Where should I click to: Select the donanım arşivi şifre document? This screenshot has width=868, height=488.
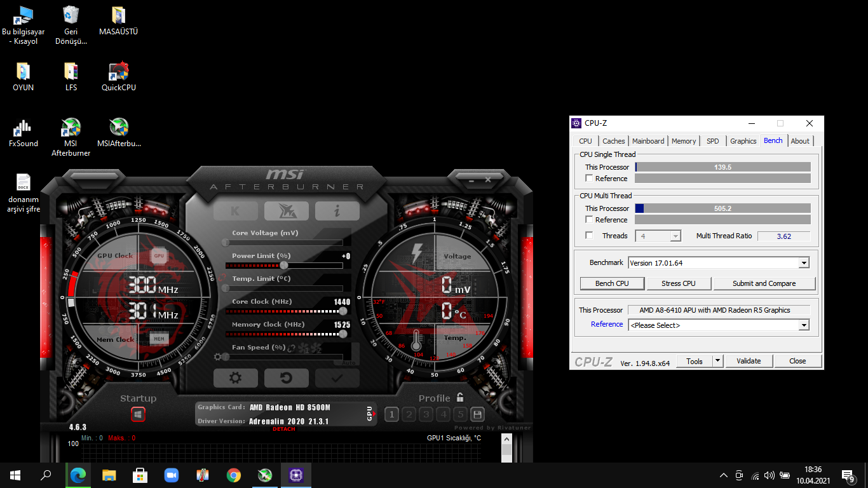pyautogui.click(x=24, y=193)
